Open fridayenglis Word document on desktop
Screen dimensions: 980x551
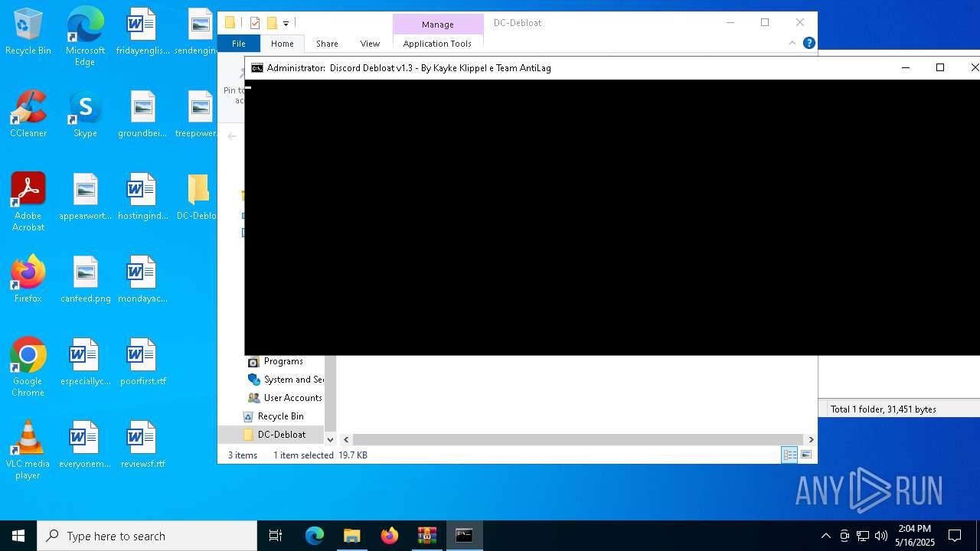click(142, 31)
